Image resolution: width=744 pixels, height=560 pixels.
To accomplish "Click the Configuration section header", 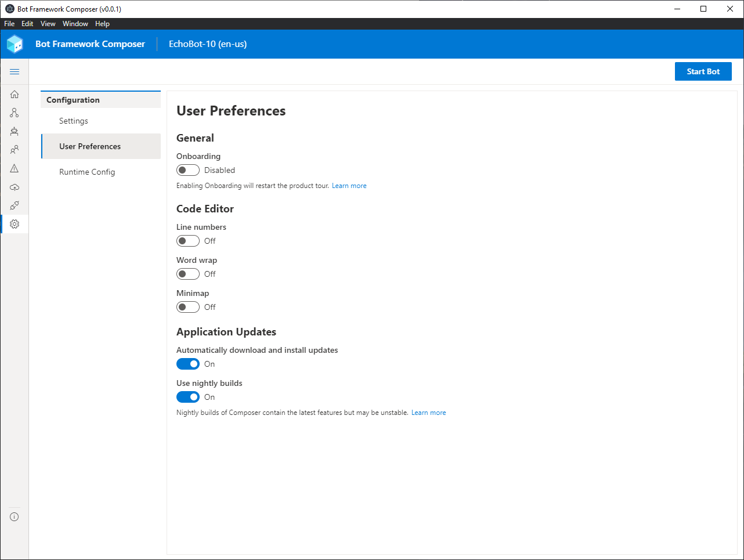I will (101, 100).
